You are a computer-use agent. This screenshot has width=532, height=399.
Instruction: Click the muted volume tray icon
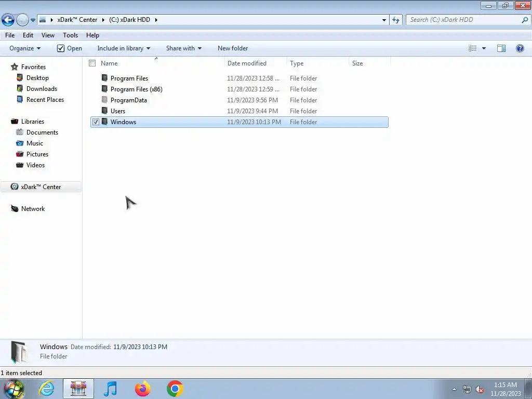tap(480, 390)
